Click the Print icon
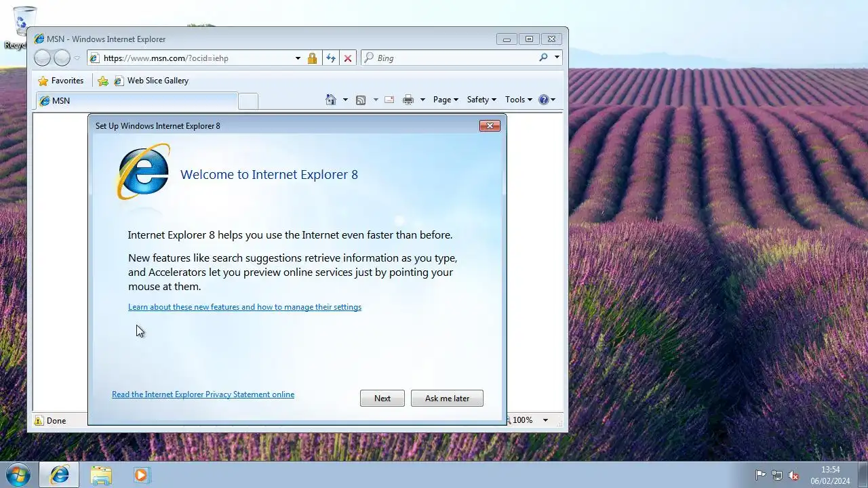The image size is (868, 488). coord(408,100)
